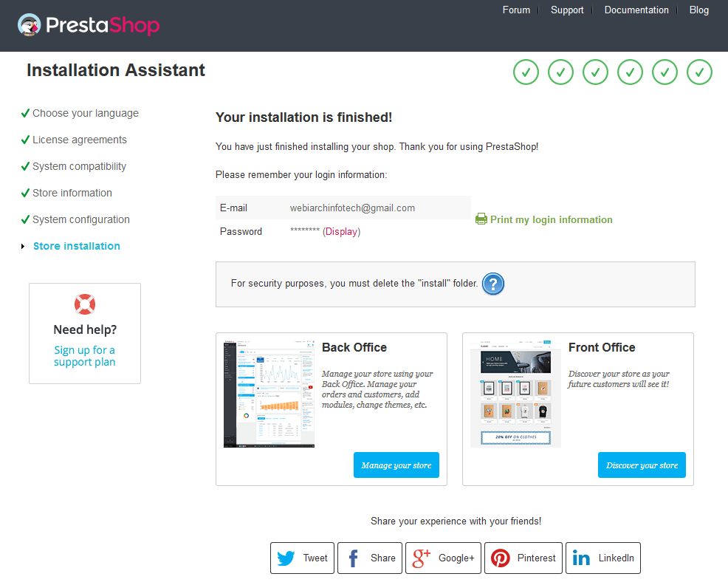Click the blue question mark help icon
Screen dimensions: 728x585
(x=493, y=284)
